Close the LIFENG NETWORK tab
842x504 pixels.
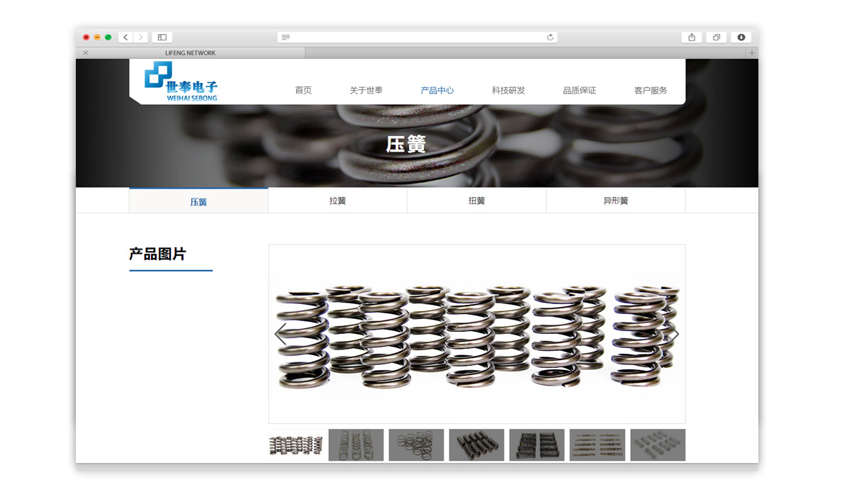pyautogui.click(x=85, y=52)
